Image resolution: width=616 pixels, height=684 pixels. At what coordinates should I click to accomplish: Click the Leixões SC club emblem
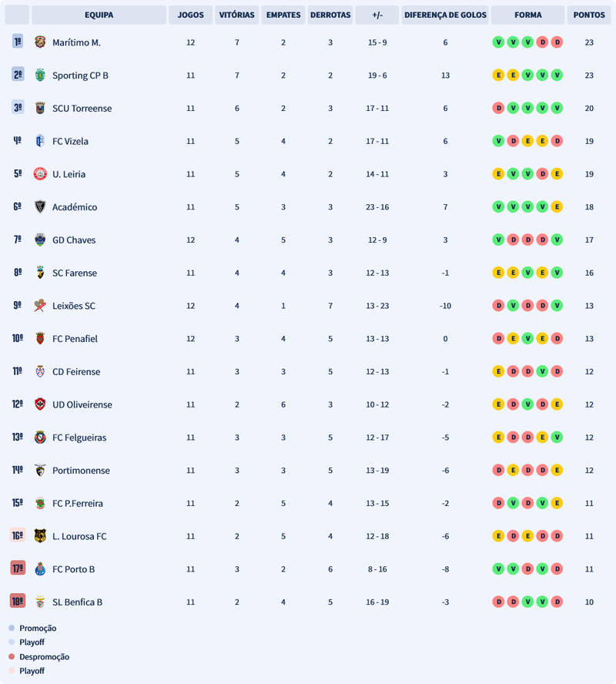(x=40, y=306)
